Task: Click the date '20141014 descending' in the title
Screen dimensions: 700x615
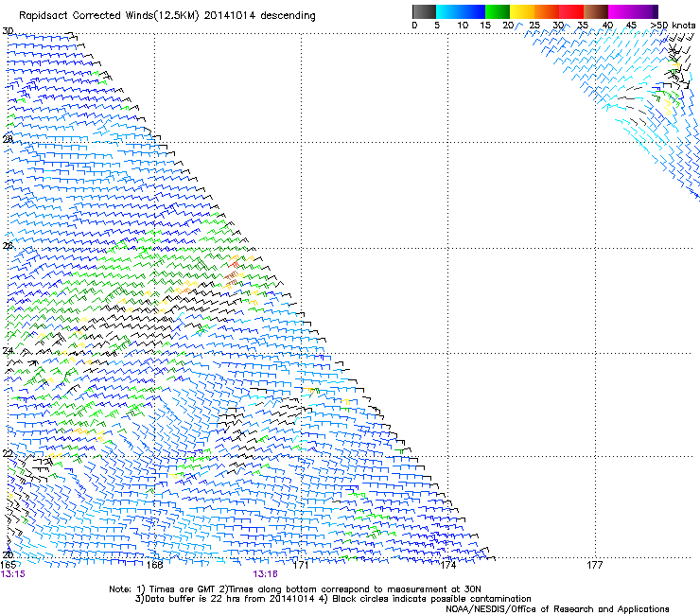Action: 259,15
